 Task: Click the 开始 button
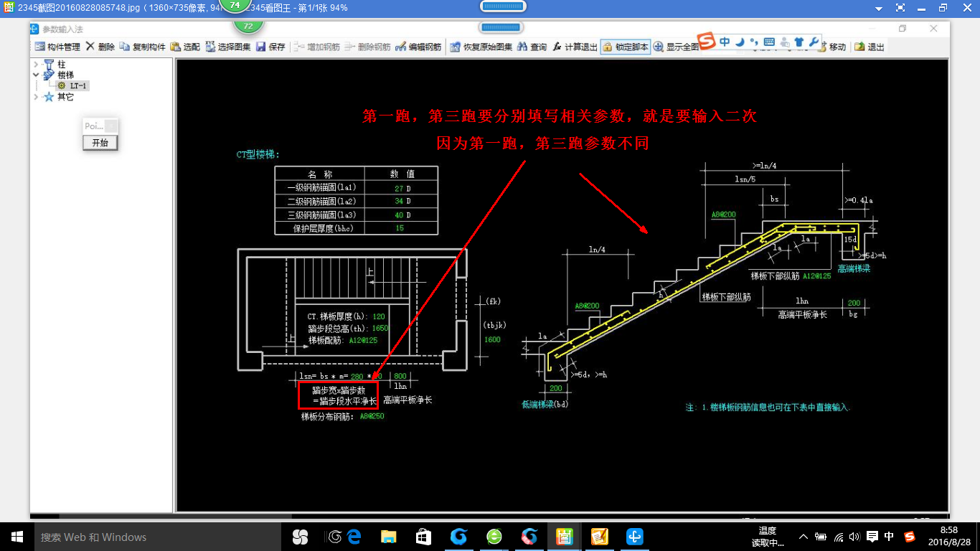[100, 143]
